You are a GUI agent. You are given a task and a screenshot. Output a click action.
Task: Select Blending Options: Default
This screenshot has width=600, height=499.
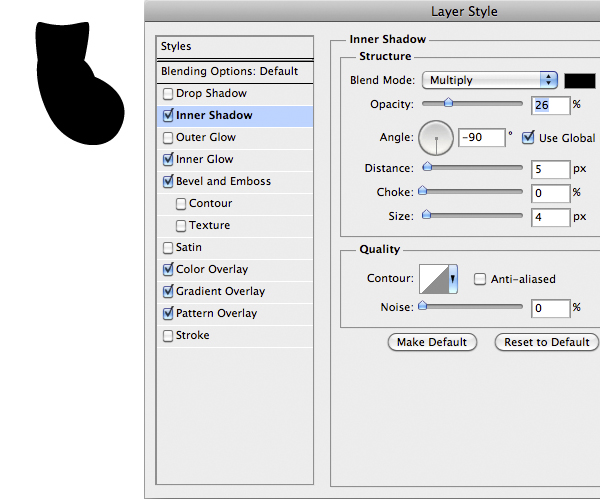point(230,72)
